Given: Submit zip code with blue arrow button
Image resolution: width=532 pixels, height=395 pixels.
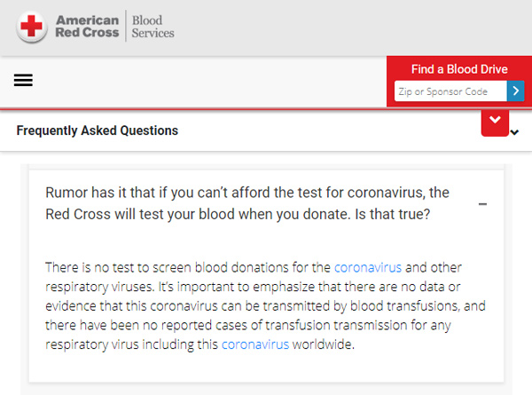Looking at the screenshot, I should click(515, 91).
